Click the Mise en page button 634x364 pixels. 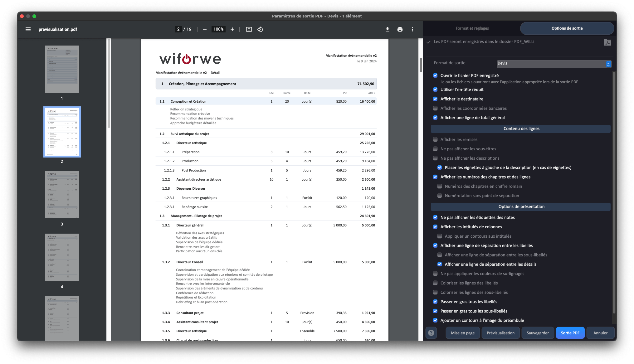click(462, 333)
